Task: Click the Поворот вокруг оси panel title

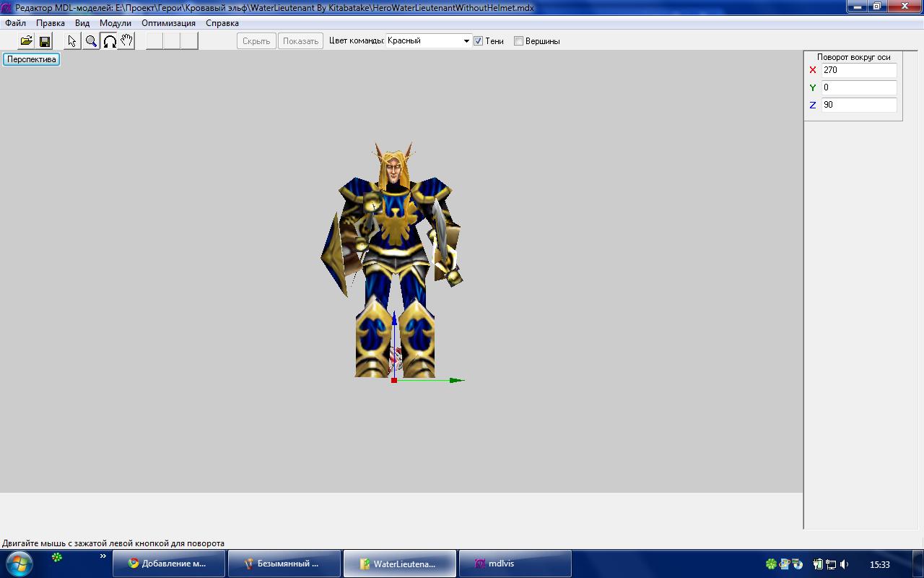Action: tap(853, 57)
